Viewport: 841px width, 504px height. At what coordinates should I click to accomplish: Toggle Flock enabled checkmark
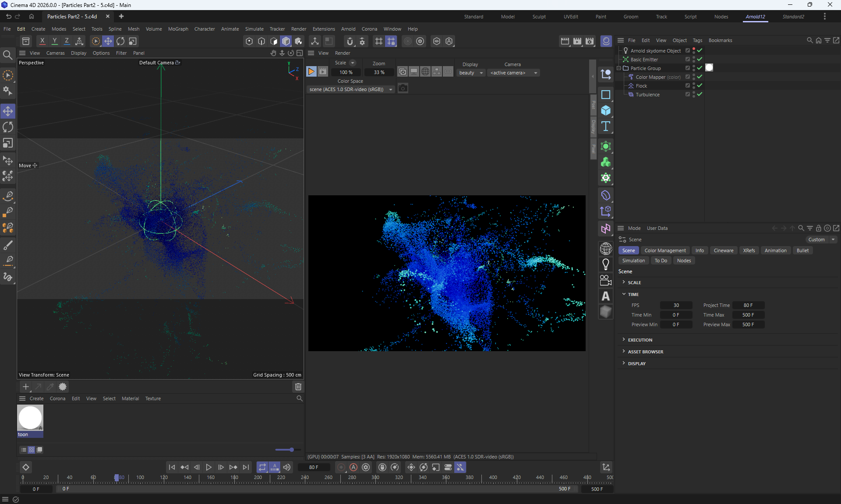coord(700,85)
